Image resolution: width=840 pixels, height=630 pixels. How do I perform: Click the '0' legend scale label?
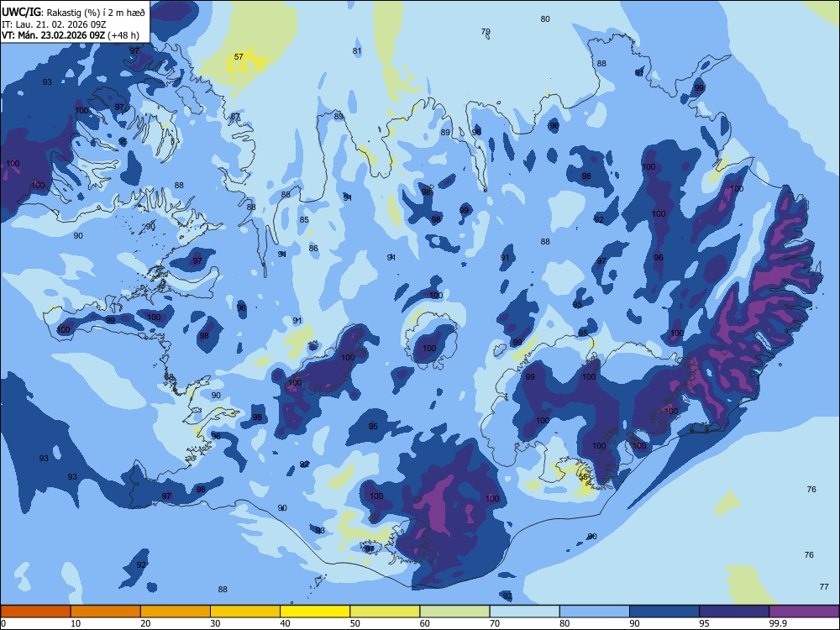coord(3,623)
